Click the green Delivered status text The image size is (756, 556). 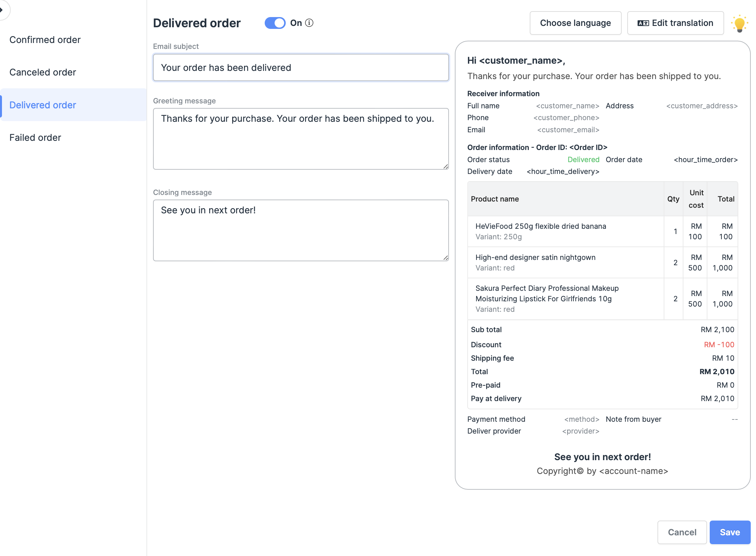click(x=583, y=160)
